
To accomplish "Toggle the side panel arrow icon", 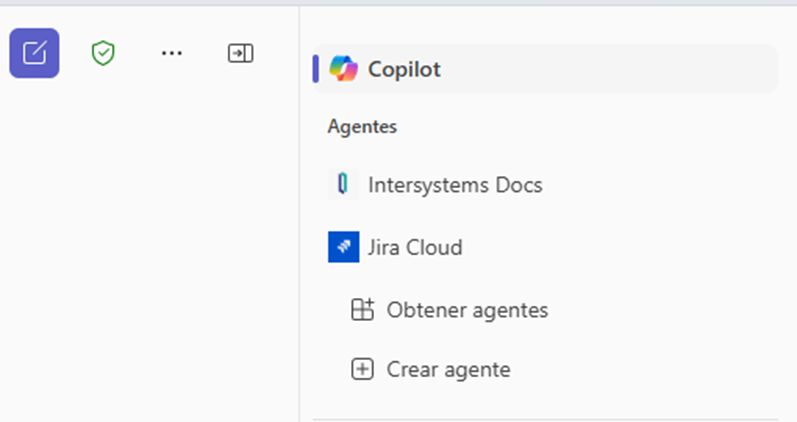I will [241, 53].
